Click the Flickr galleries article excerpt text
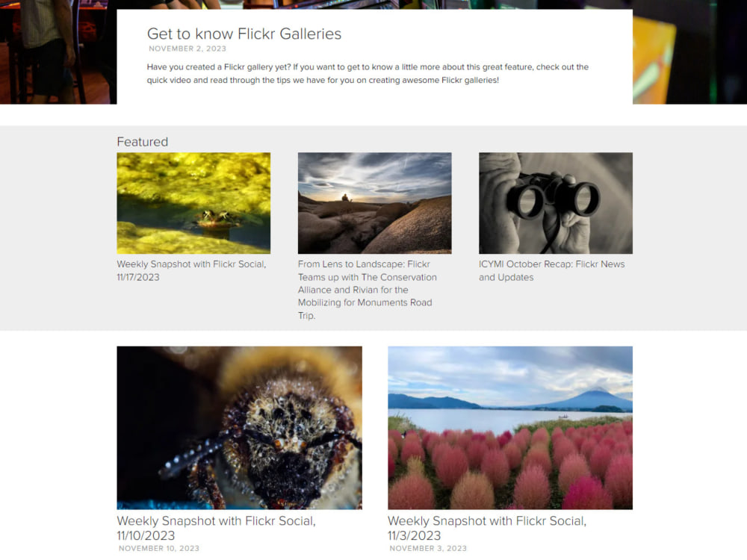 pyautogui.click(x=368, y=73)
